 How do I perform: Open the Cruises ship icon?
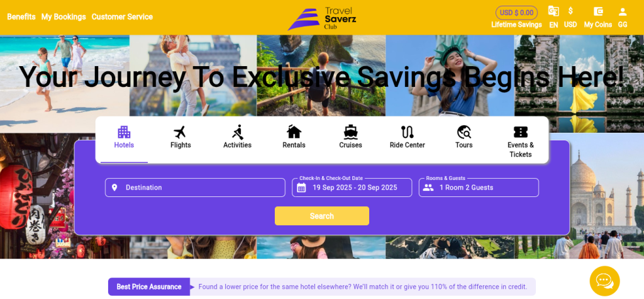[351, 132]
